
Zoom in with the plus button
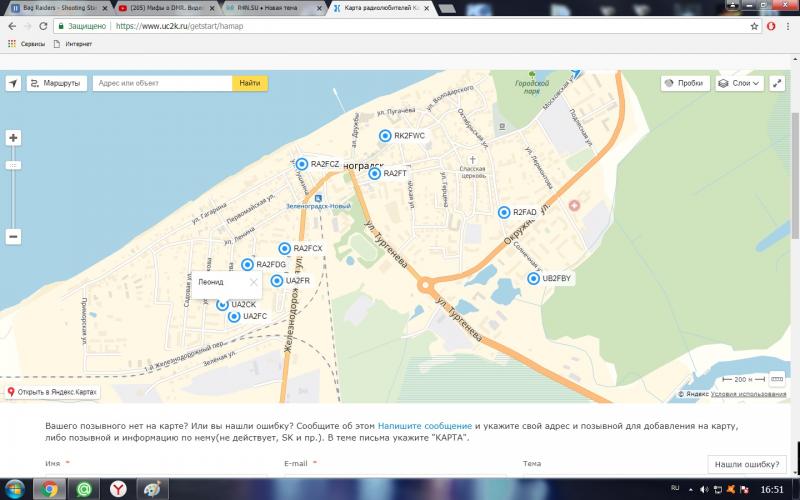13,138
